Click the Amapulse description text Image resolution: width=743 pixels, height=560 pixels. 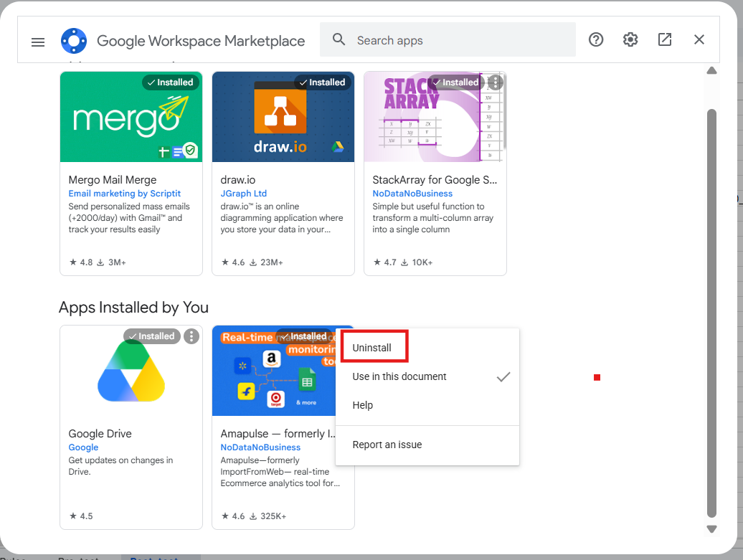(x=280, y=472)
